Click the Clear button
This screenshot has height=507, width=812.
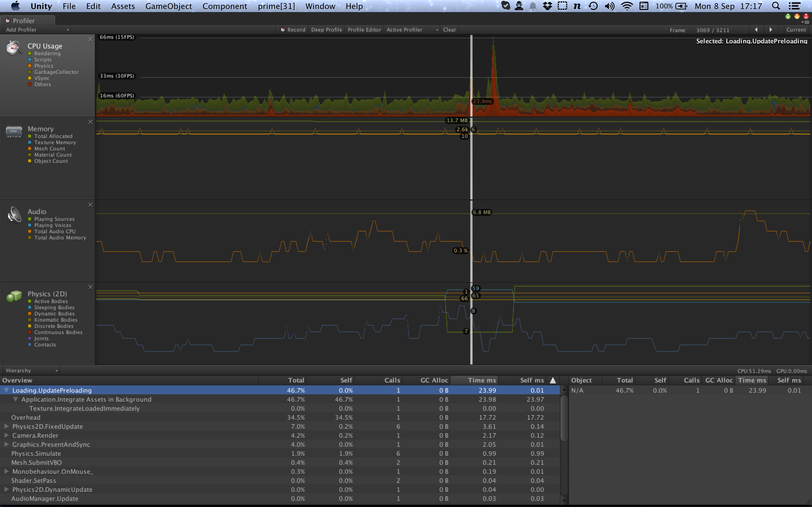coord(449,30)
